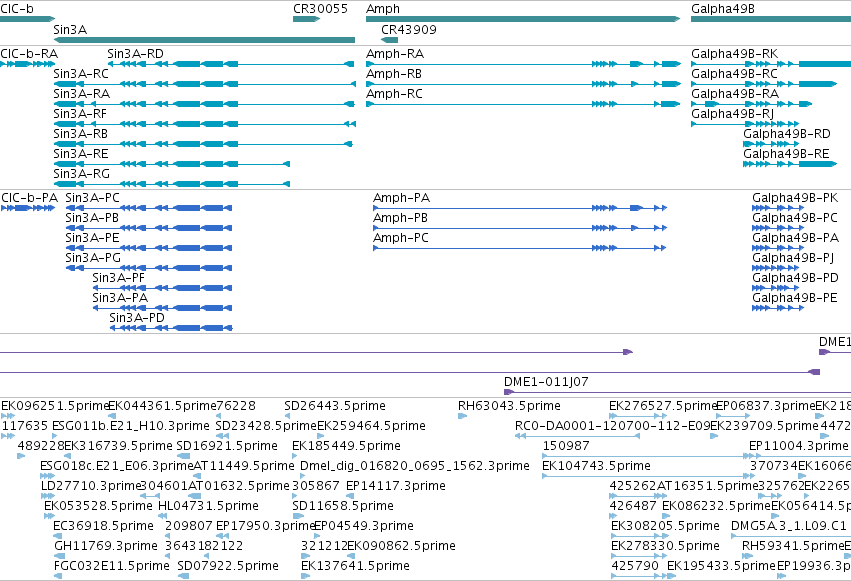Select EST RC0-DA0001-120700-112-E09
The width and height of the screenshot is (851, 581).
click(x=577, y=436)
